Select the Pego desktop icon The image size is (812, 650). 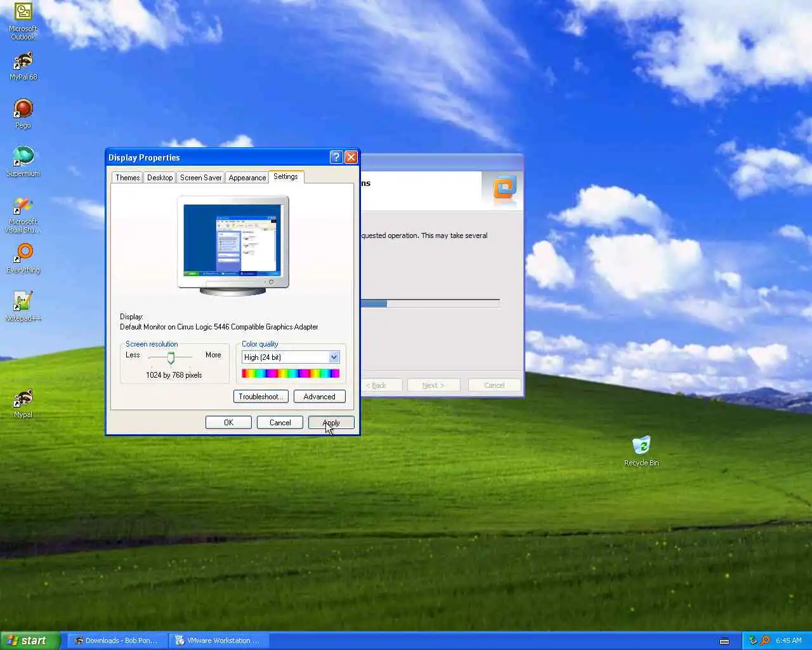pos(23,114)
